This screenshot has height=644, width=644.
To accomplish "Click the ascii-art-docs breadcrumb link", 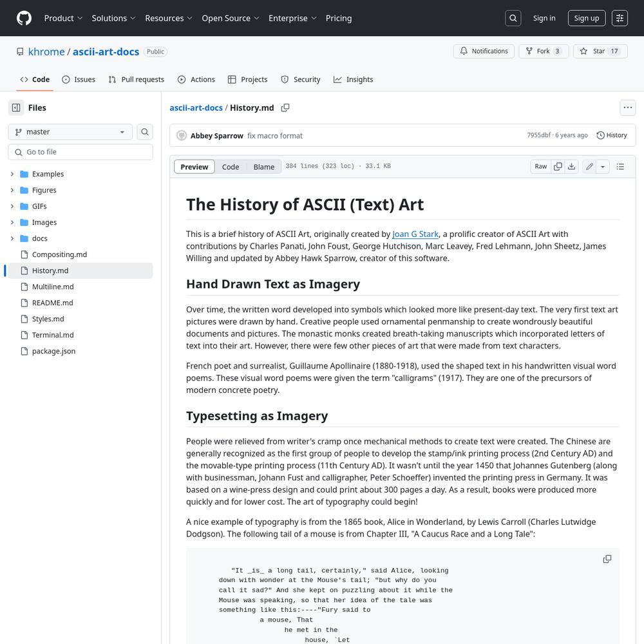I will pyautogui.click(x=196, y=108).
